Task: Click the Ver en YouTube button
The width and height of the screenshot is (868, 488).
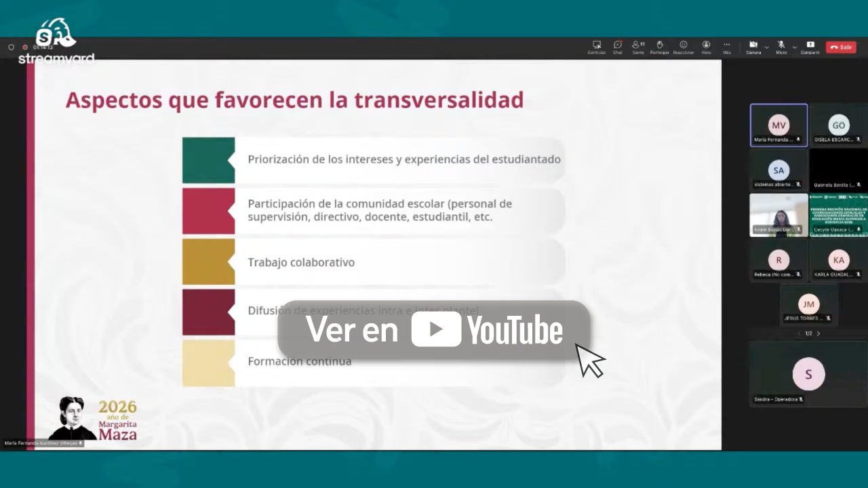Action: (x=434, y=330)
